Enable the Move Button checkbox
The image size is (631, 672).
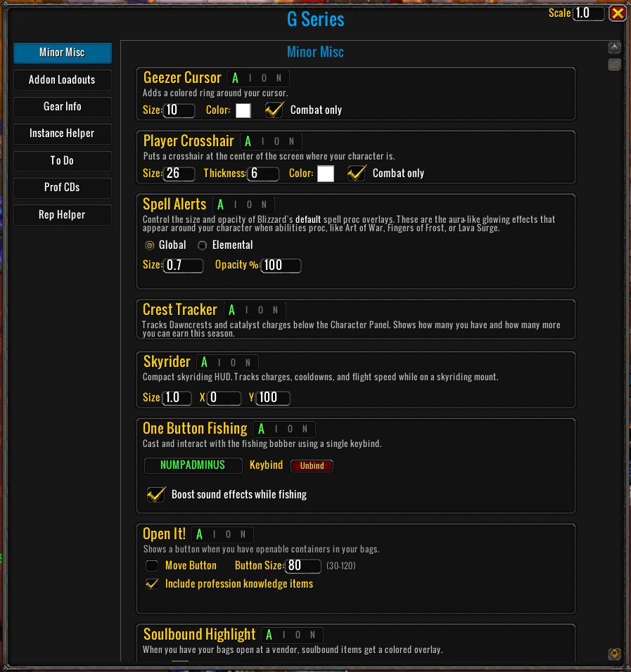[x=152, y=566]
